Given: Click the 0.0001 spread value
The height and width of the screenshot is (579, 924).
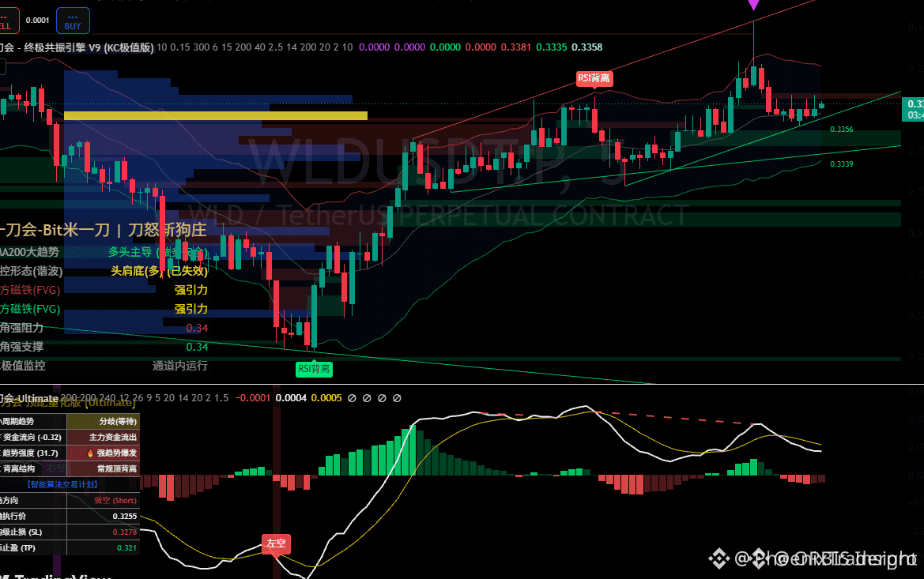Looking at the screenshot, I should pos(38,21).
